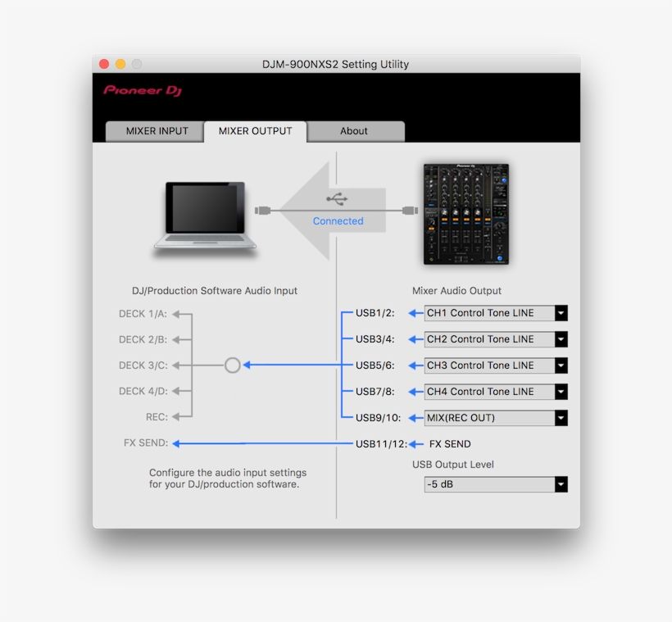672x622 pixels.
Task: Click the left USB cable plug icon
Action: 263,211
